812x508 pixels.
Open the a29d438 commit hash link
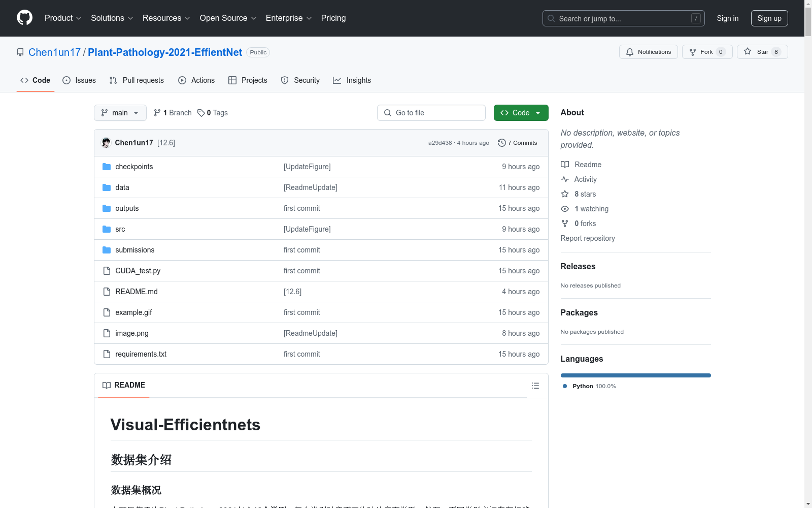pos(440,143)
